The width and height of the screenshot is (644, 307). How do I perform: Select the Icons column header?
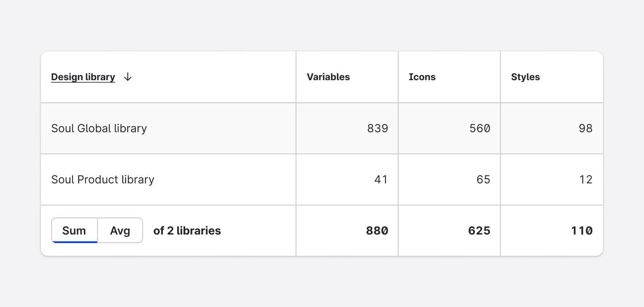422,77
